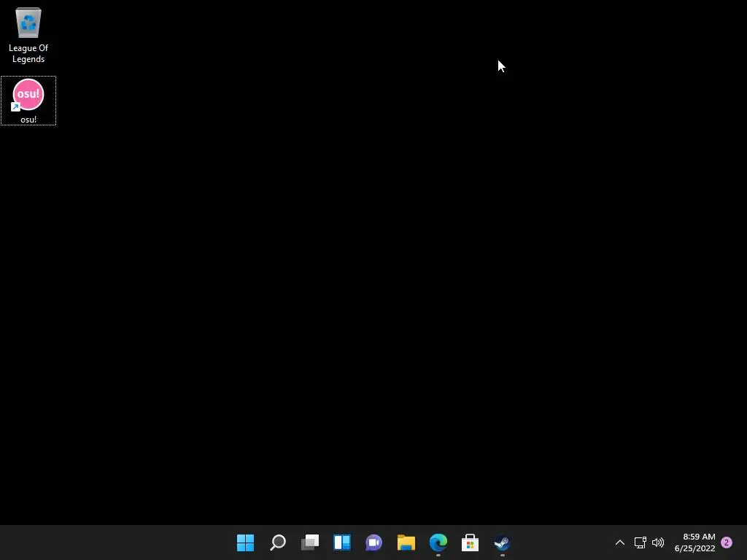Open Task View in taskbar
Screen dimensions: 747x560
[309, 542]
